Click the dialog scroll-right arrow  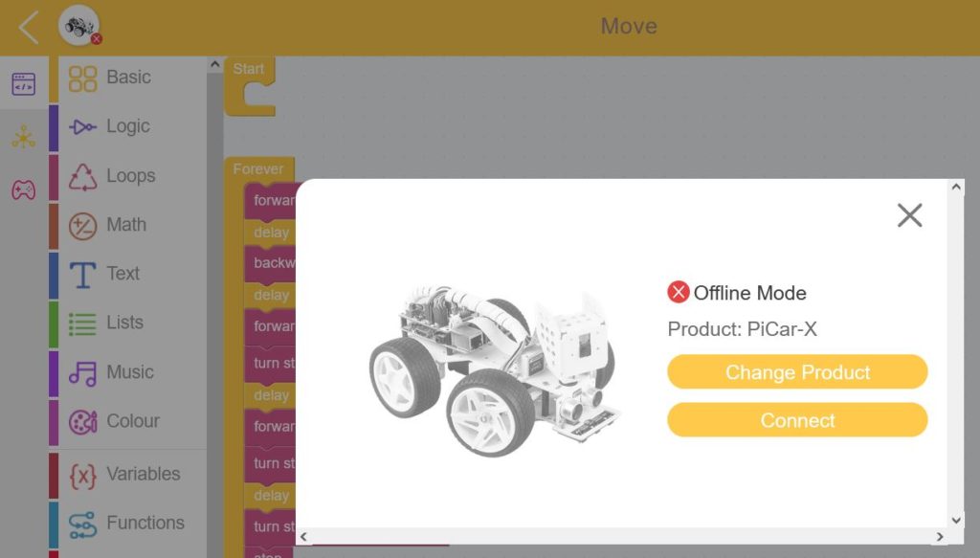940,537
